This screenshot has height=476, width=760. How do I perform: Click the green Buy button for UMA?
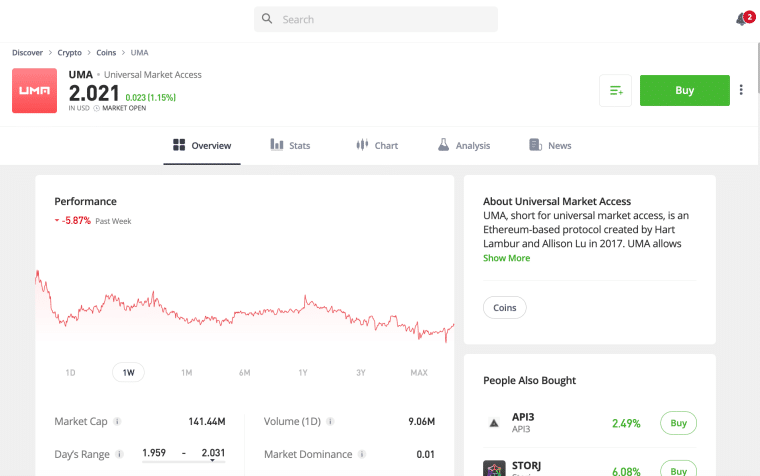coord(684,91)
